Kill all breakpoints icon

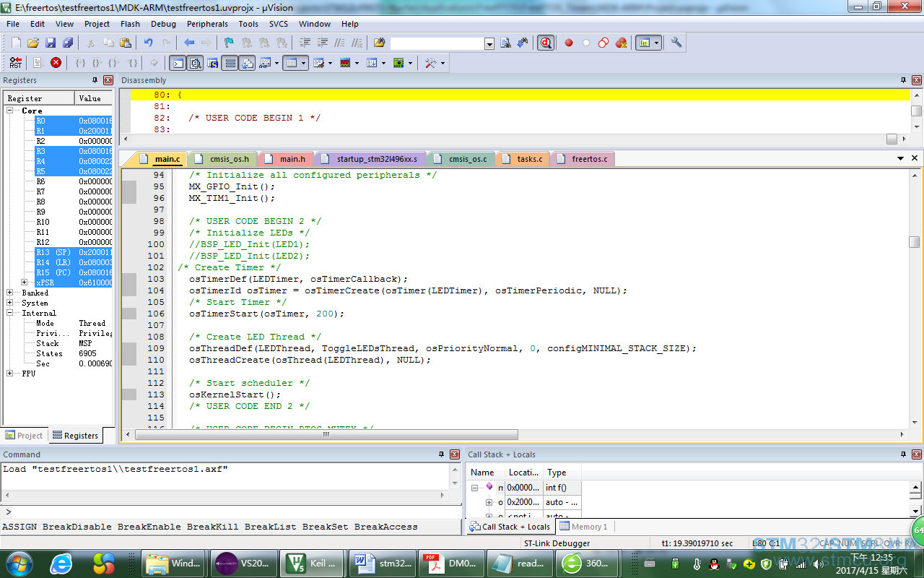click(621, 43)
